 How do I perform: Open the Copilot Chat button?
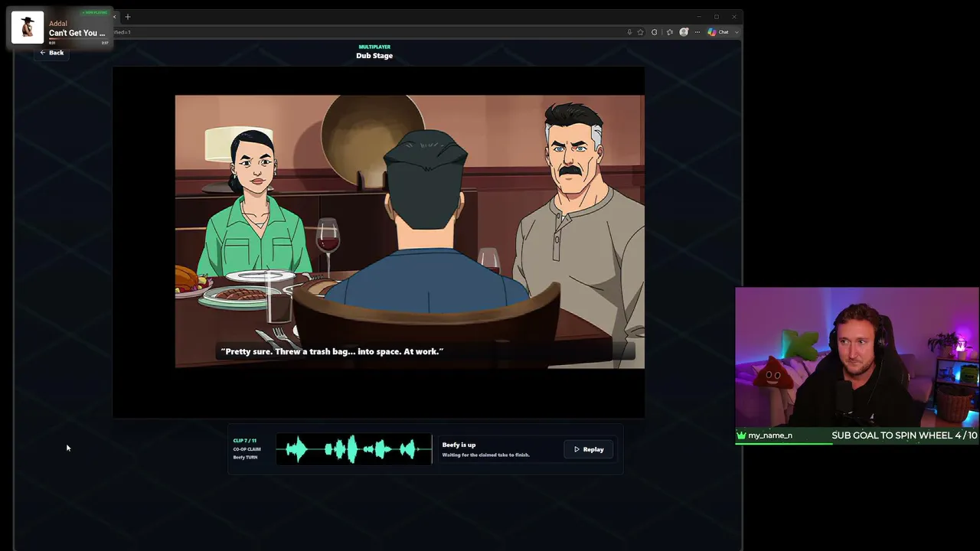718,32
